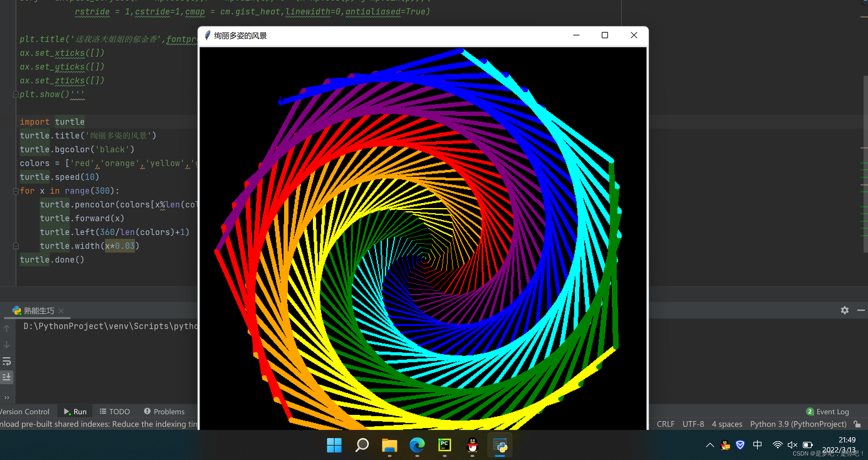The height and width of the screenshot is (460, 868).
Task: Click PyCharm icon in taskbar
Action: coord(444,445)
